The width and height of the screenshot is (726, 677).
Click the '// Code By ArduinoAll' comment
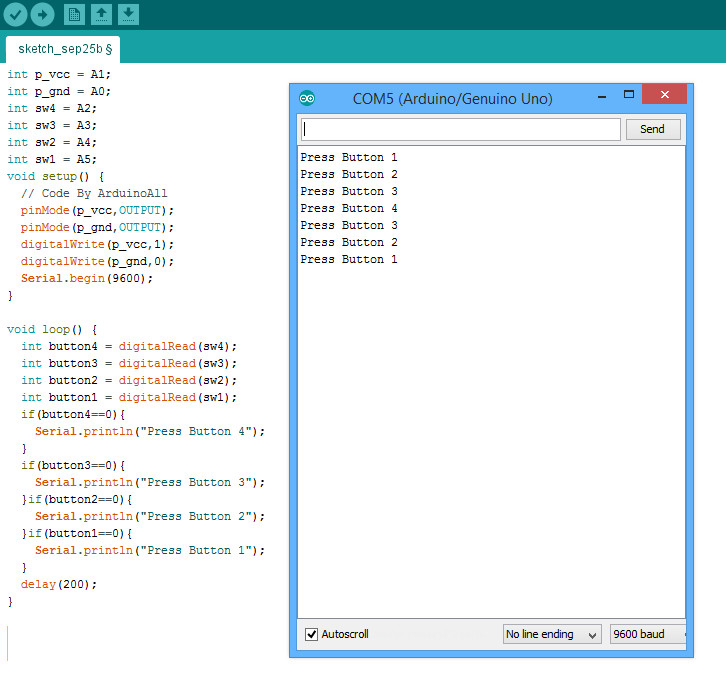94,194
